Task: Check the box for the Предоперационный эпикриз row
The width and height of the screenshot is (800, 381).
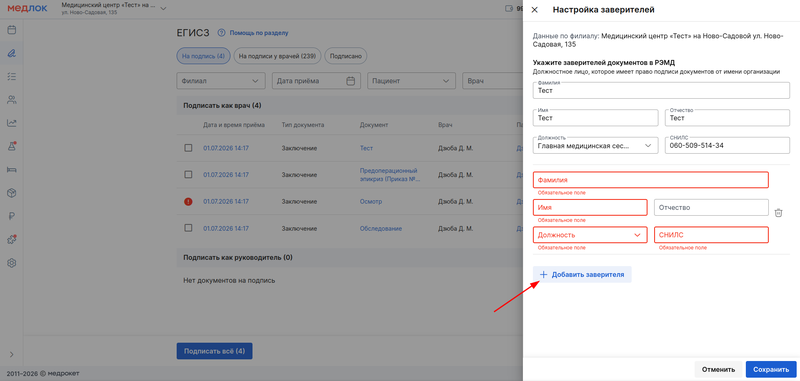Action: tap(188, 174)
